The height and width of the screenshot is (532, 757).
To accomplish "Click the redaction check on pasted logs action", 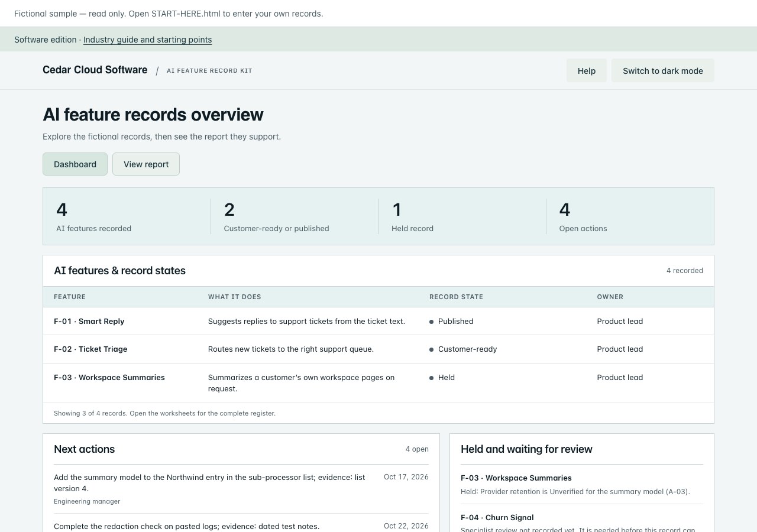I will (186, 526).
